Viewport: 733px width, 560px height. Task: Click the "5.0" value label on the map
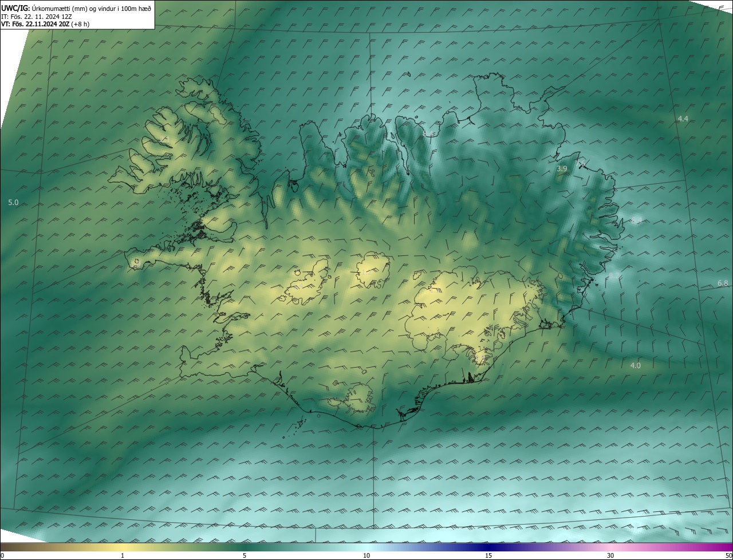13,203
